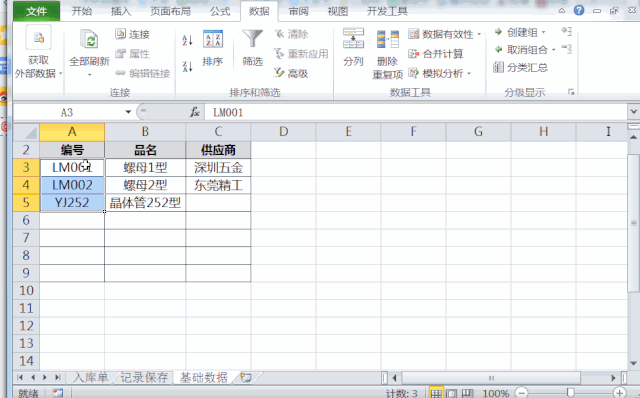Click Ungroup (取消组合)
The height and width of the screenshot is (398, 640).
521,49
